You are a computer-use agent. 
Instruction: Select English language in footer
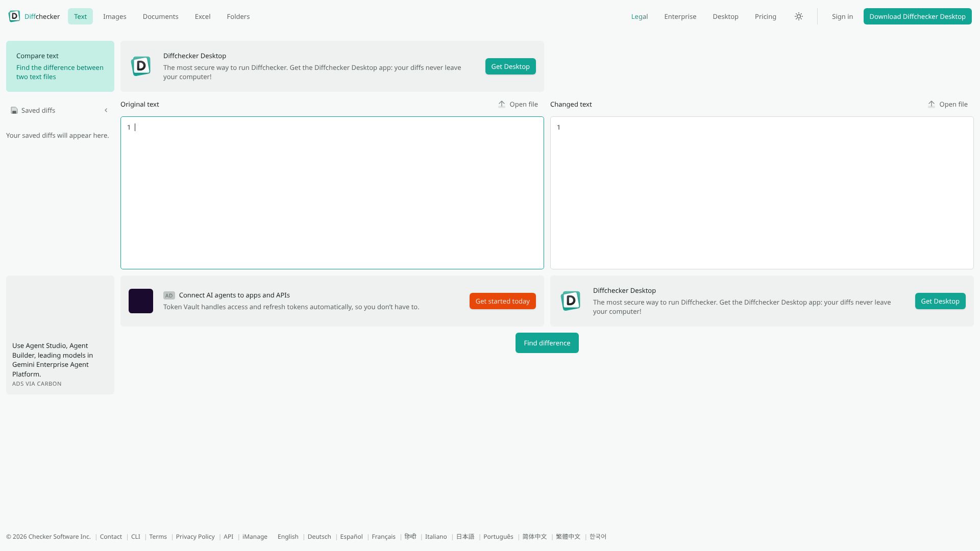288,537
